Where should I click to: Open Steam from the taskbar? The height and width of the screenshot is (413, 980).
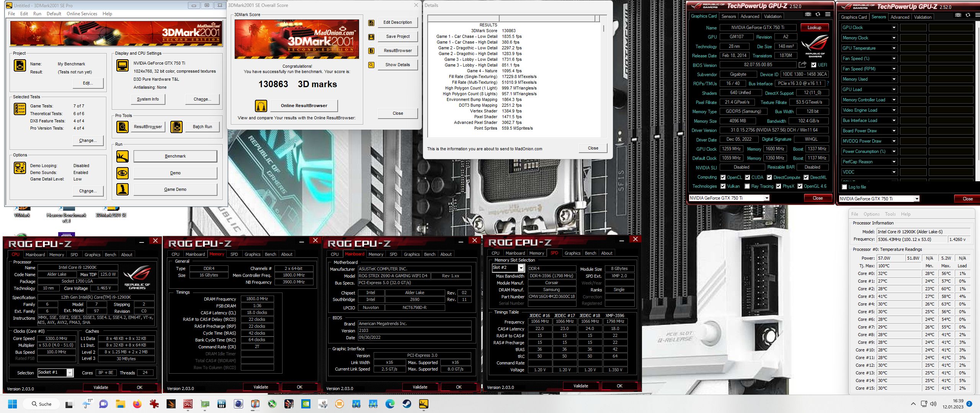407,404
